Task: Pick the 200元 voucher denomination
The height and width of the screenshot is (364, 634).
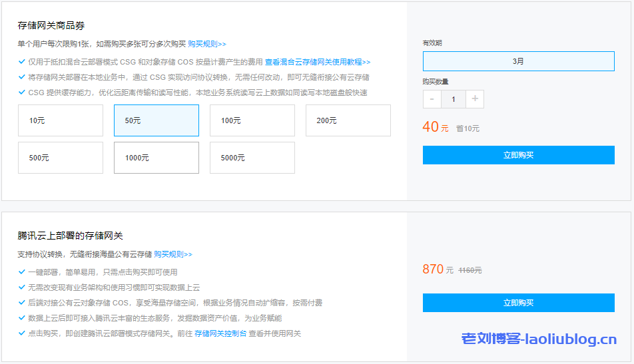Action: pos(348,120)
